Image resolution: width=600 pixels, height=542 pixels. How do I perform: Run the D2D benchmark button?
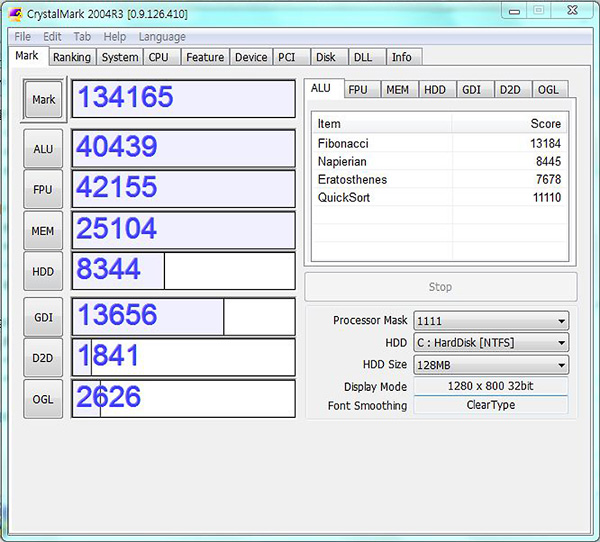point(43,358)
